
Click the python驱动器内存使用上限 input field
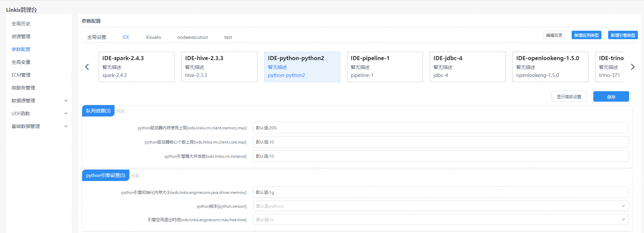(440, 128)
